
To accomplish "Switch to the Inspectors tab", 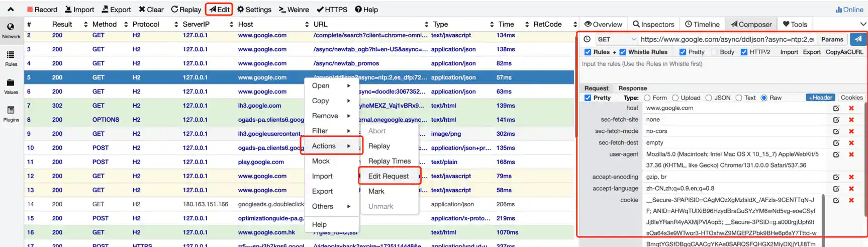I will pyautogui.click(x=653, y=24).
